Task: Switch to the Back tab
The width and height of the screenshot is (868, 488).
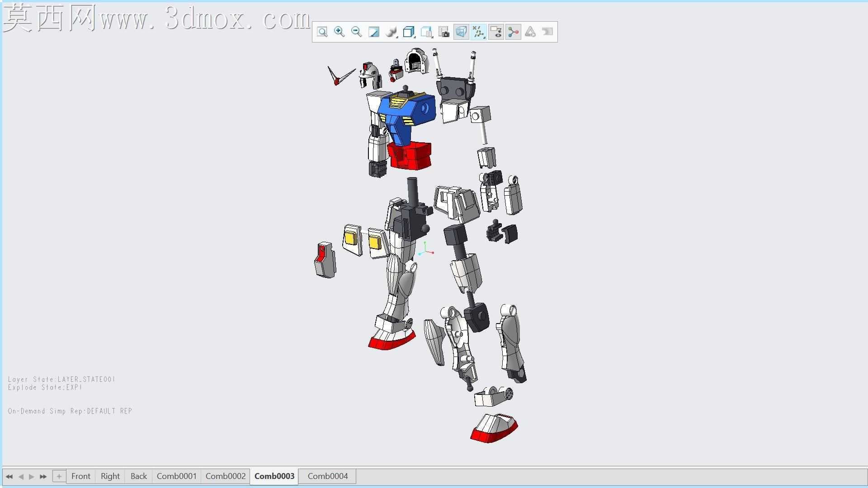Action: click(x=139, y=476)
